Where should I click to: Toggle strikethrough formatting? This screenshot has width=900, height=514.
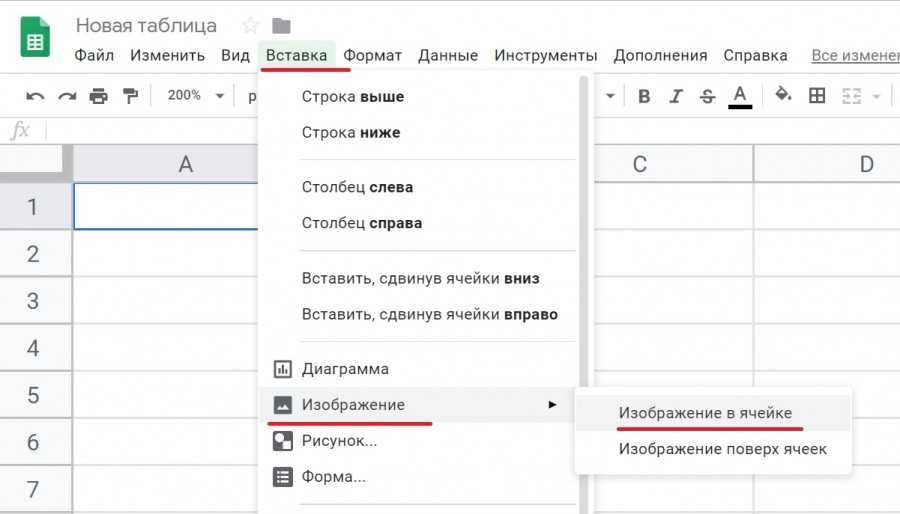click(x=708, y=96)
